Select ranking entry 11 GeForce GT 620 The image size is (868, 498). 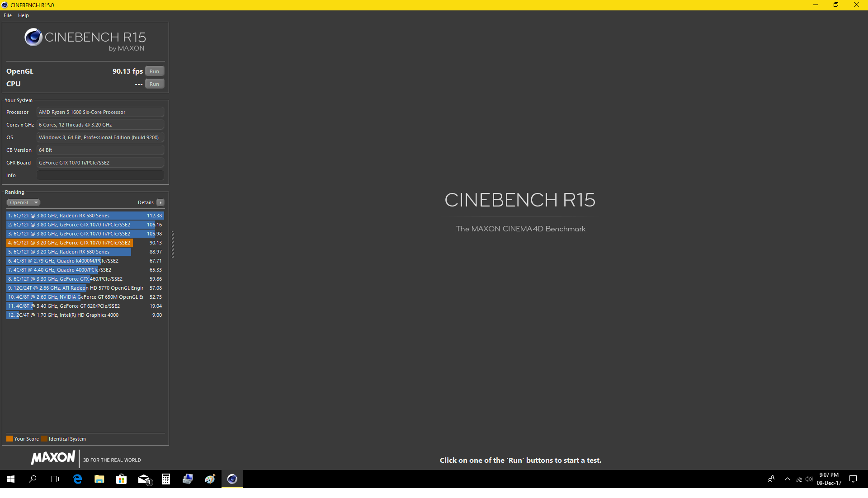[85, 306]
